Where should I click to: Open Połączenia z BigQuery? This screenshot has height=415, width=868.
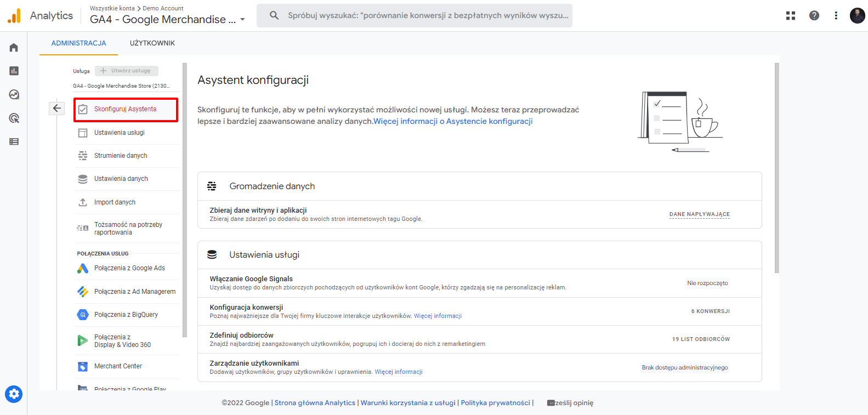[126, 315]
